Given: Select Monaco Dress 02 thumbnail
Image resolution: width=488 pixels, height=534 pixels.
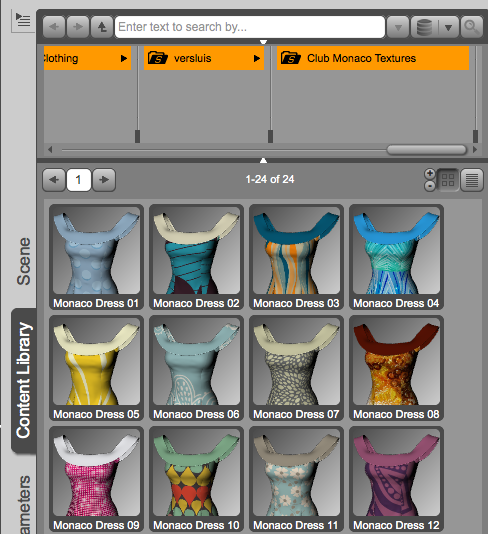Looking at the screenshot, I should [196, 257].
